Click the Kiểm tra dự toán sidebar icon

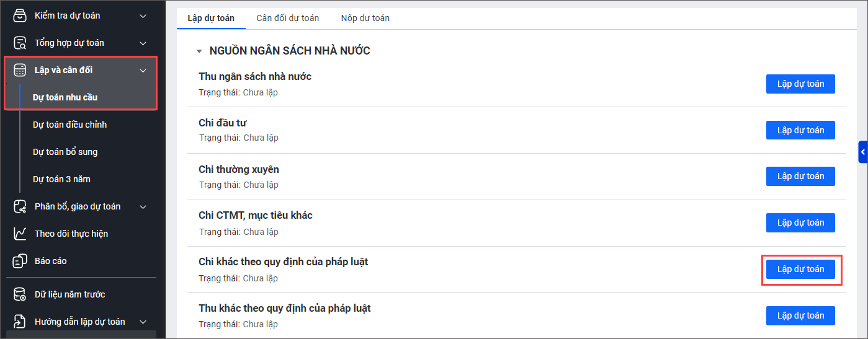[x=20, y=15]
